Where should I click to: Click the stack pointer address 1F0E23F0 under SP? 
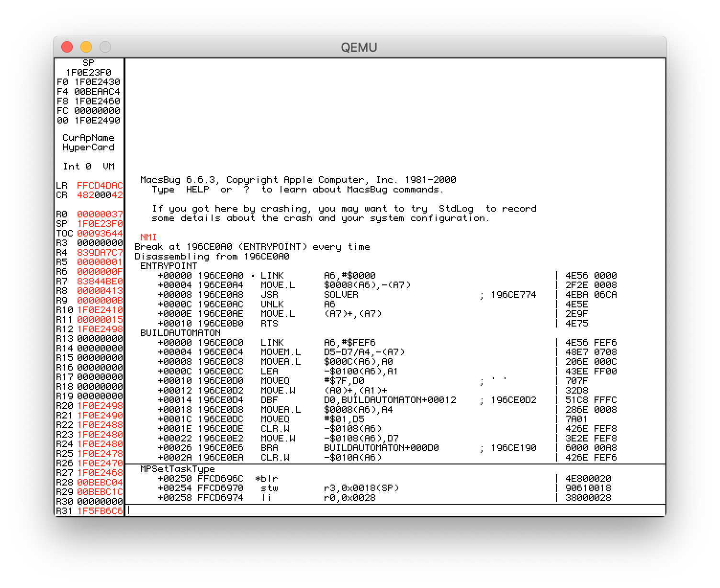point(89,72)
